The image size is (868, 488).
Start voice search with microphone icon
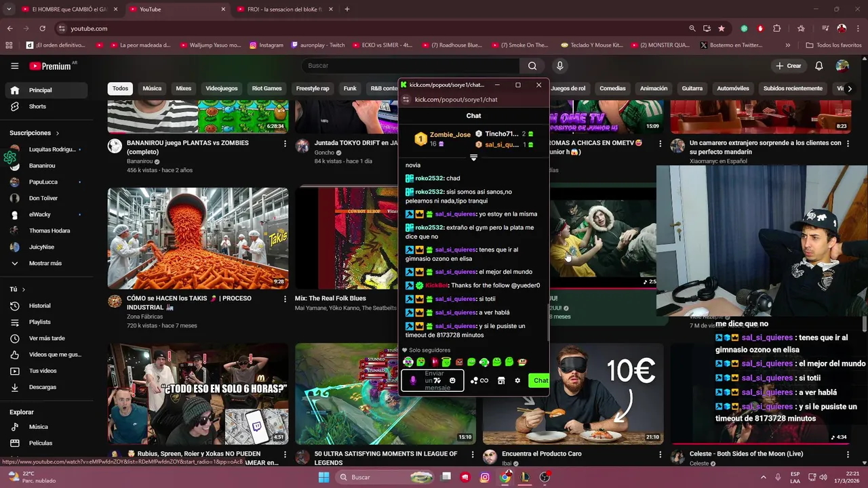pos(559,66)
